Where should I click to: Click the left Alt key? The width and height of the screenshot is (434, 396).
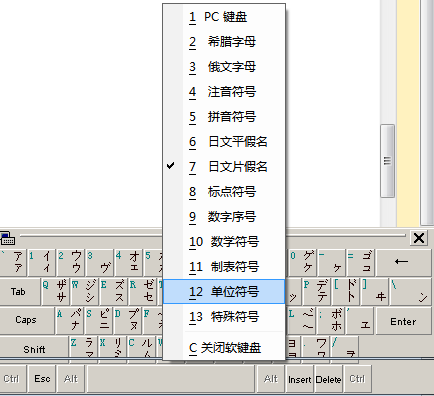point(71,379)
